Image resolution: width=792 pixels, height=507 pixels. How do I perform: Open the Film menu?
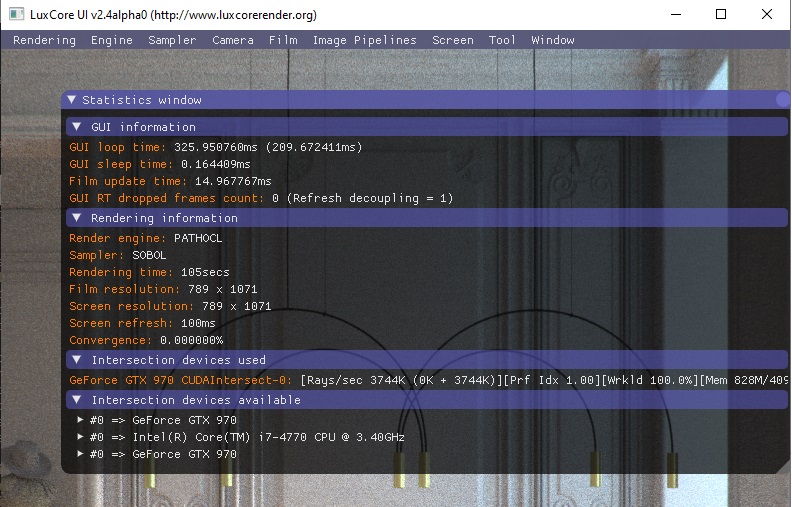tap(283, 40)
